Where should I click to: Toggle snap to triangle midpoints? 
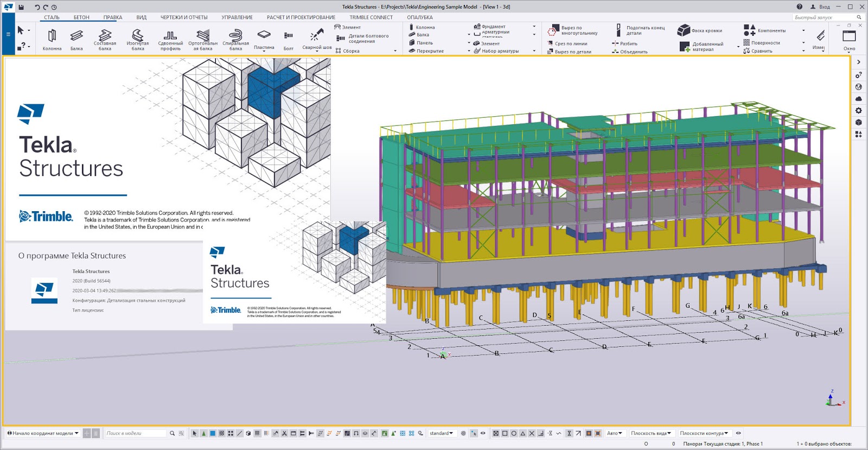522,433
